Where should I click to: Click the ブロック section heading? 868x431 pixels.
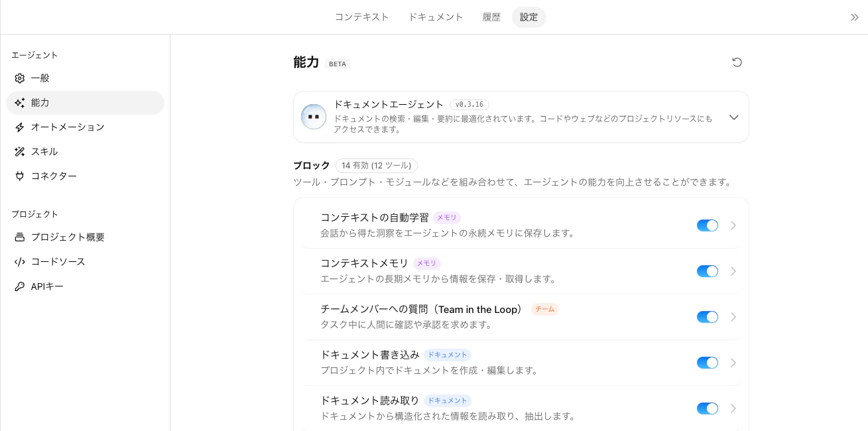pos(312,166)
